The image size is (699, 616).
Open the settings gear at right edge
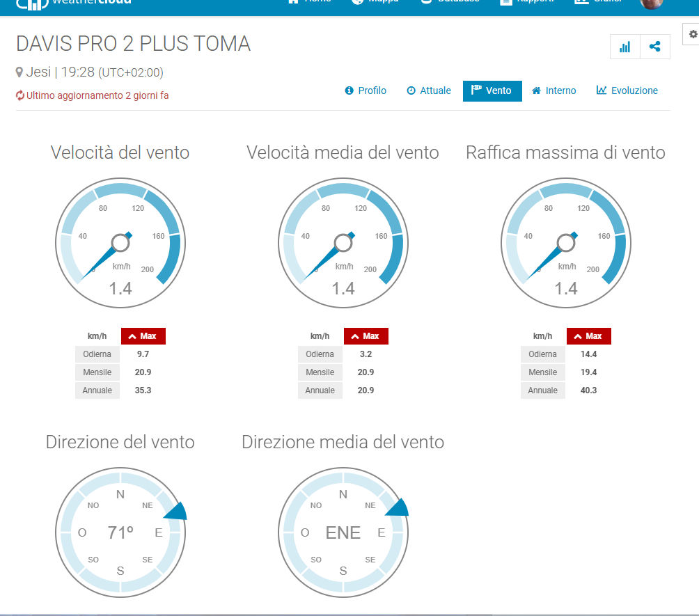693,33
